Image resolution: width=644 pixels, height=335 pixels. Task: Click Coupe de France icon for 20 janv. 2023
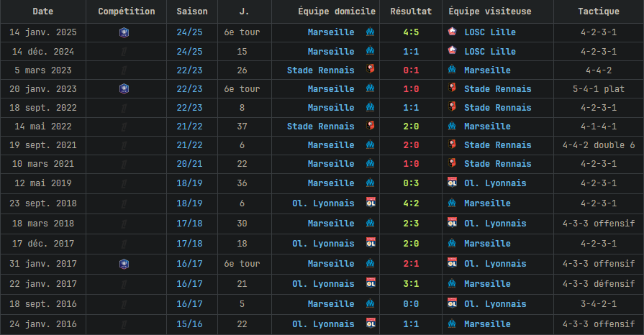124,88
